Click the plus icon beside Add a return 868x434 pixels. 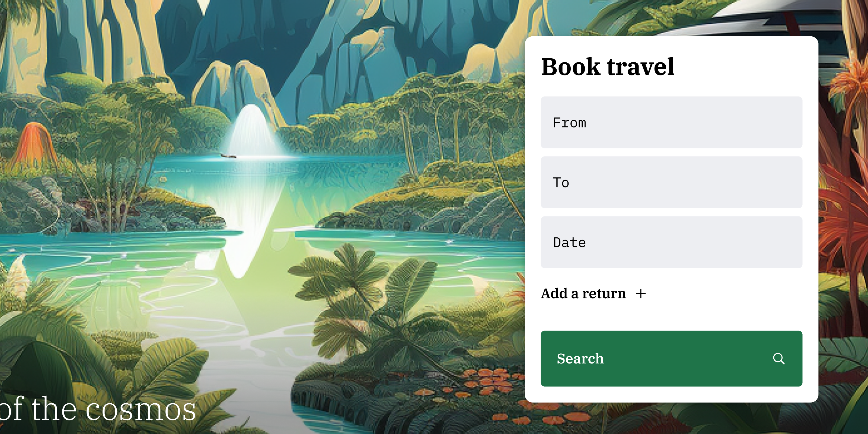point(640,293)
